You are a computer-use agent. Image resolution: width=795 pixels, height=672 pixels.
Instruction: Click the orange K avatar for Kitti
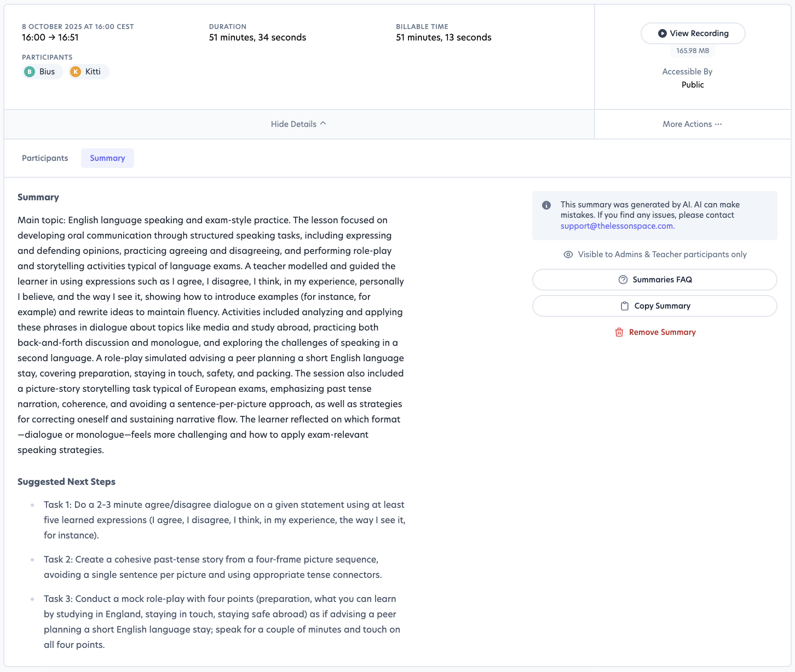tap(76, 72)
